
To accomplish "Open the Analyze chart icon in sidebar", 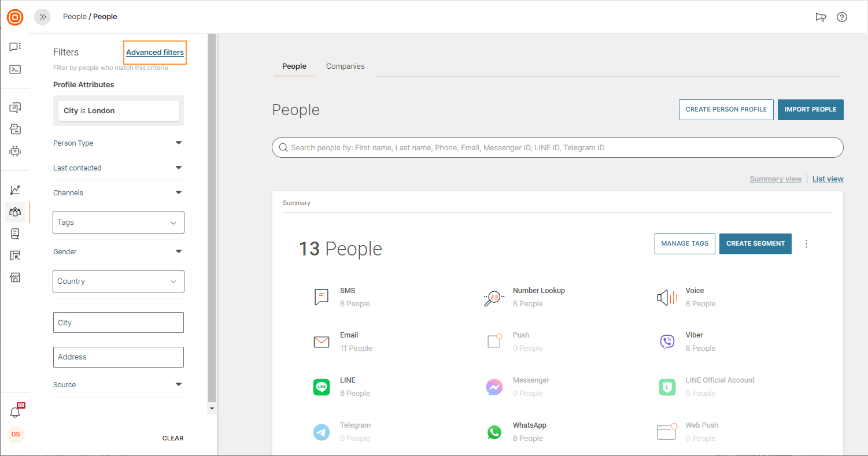I will pos(15,190).
